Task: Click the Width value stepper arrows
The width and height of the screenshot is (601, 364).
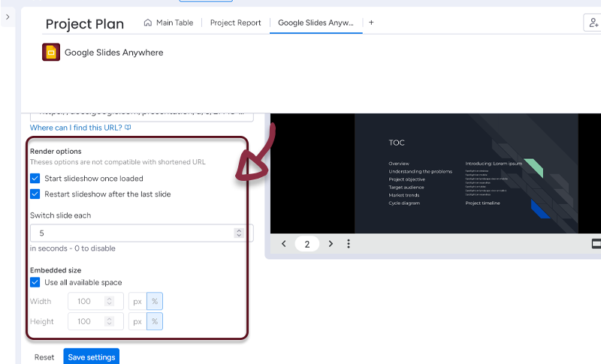Action: (x=109, y=302)
